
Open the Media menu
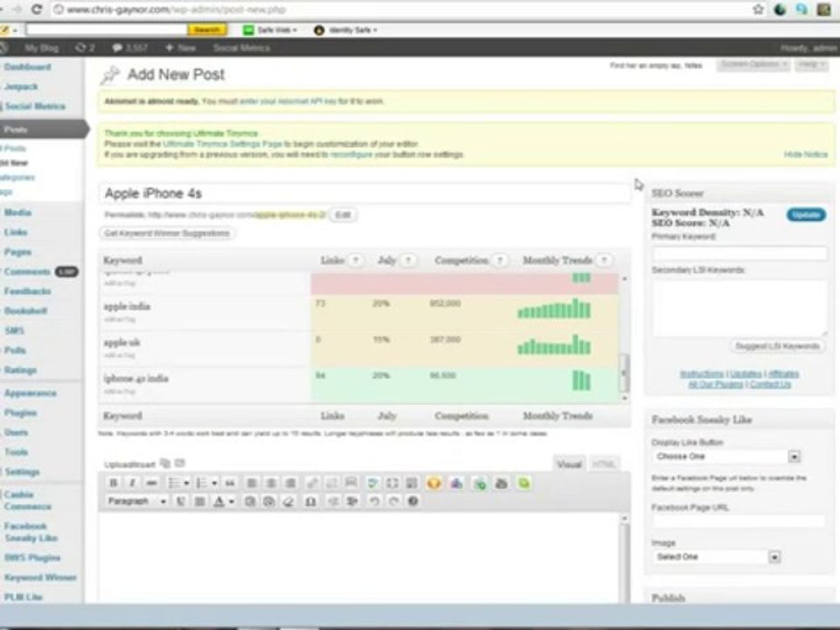(17, 213)
